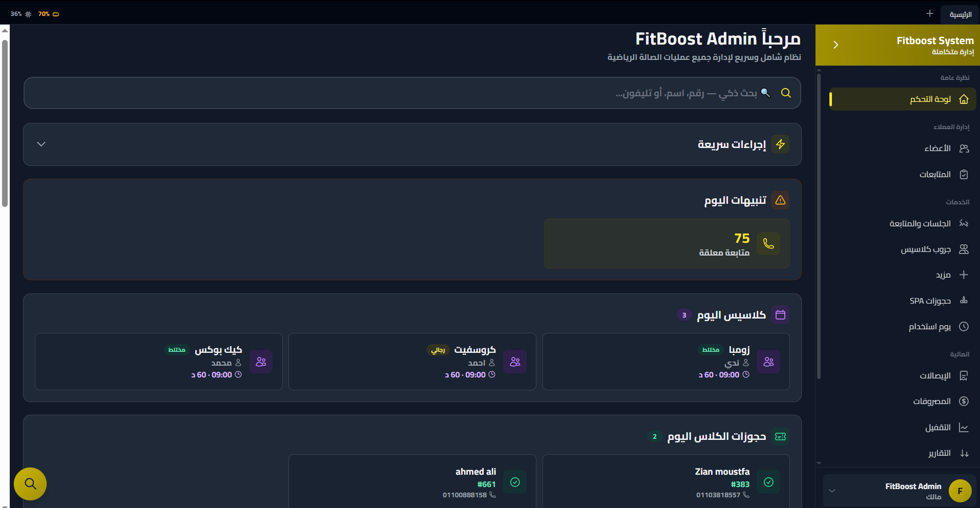
Task: Click the magnifier icon in the search bar
Action: pyautogui.click(x=786, y=93)
